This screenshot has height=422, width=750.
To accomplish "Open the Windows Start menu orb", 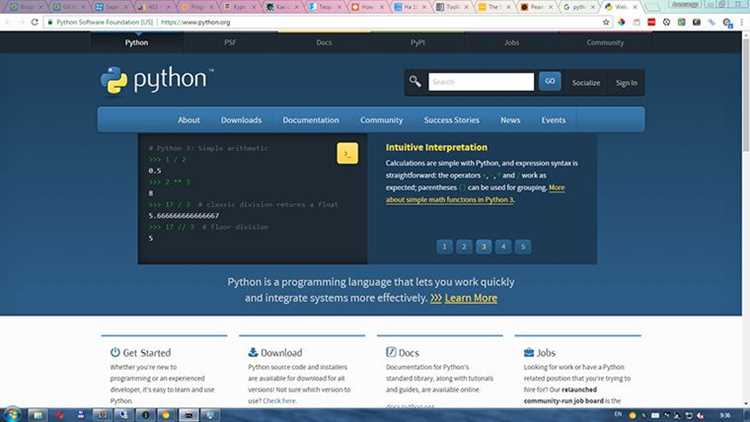I will pos(12,414).
